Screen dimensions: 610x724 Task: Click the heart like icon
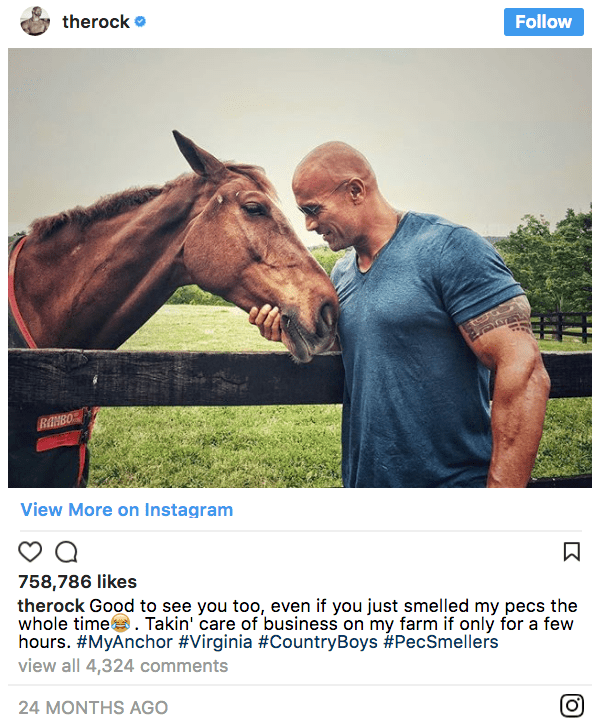[x=30, y=551]
